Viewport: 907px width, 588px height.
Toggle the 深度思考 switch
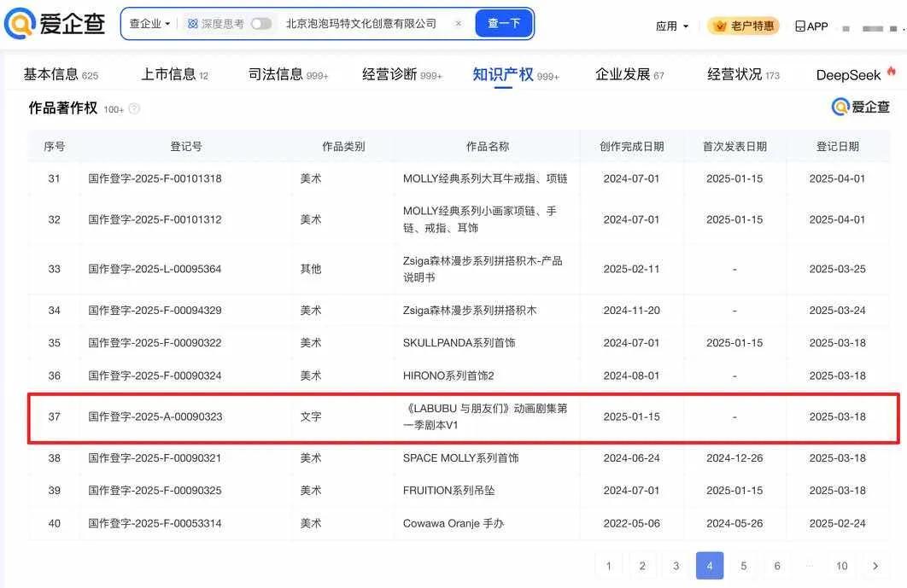click(x=261, y=24)
